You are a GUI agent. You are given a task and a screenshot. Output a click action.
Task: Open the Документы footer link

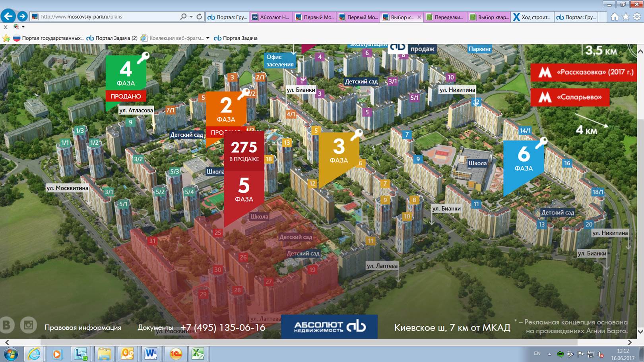coord(155,327)
